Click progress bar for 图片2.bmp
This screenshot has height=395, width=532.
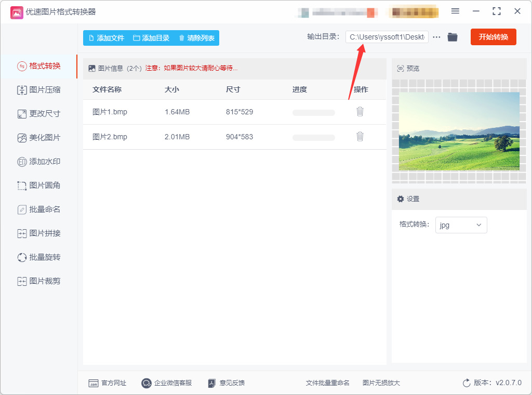(x=313, y=137)
